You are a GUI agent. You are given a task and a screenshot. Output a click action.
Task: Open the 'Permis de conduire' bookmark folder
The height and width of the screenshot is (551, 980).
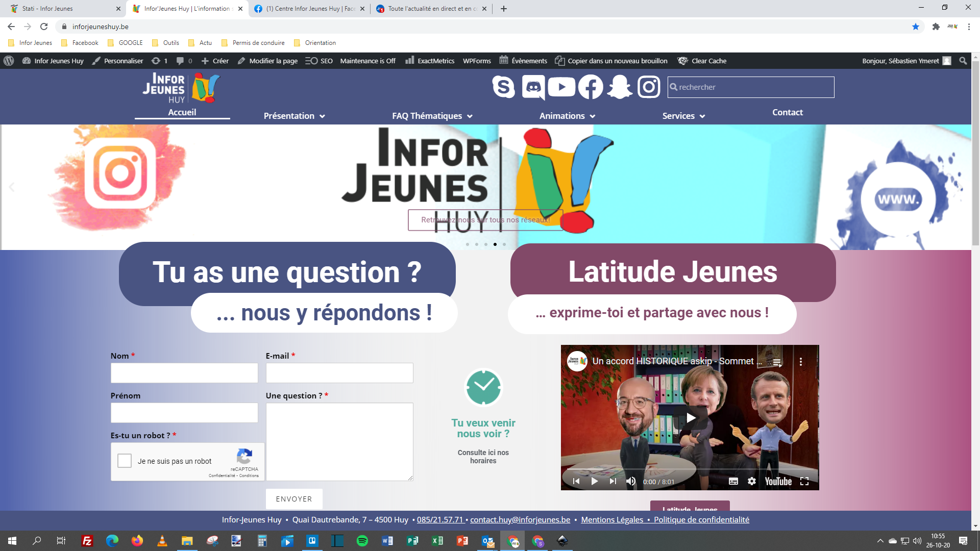pos(253,43)
